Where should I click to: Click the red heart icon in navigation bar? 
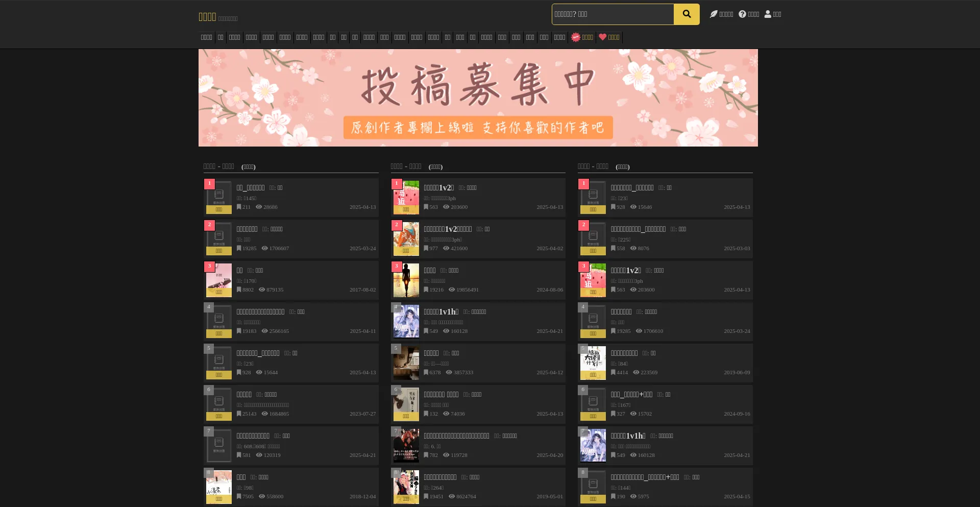pyautogui.click(x=602, y=37)
